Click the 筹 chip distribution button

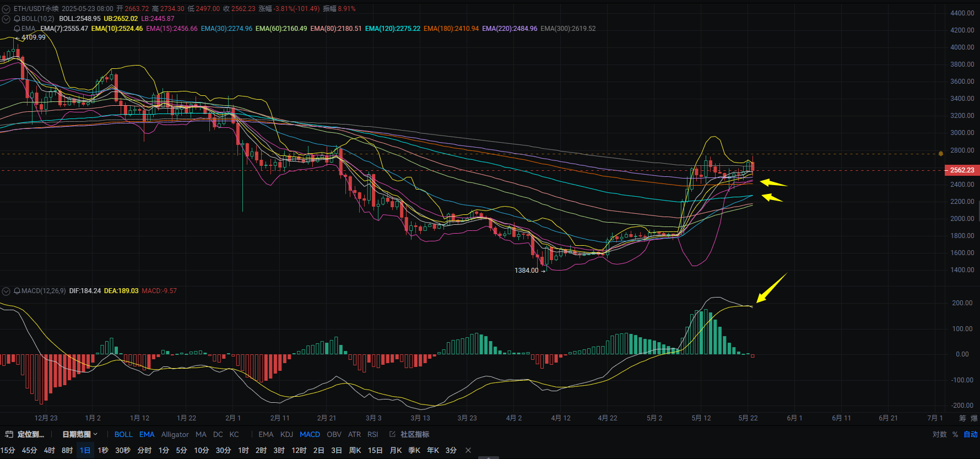962,418
